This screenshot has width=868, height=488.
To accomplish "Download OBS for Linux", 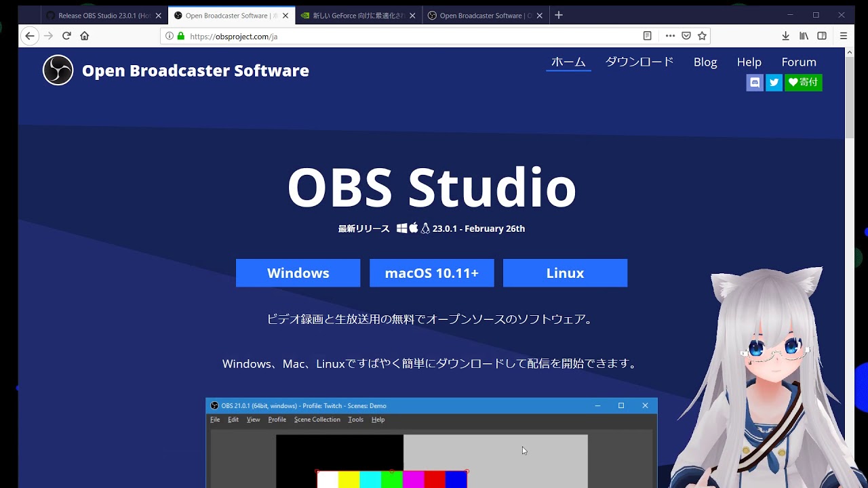I will (x=565, y=273).
